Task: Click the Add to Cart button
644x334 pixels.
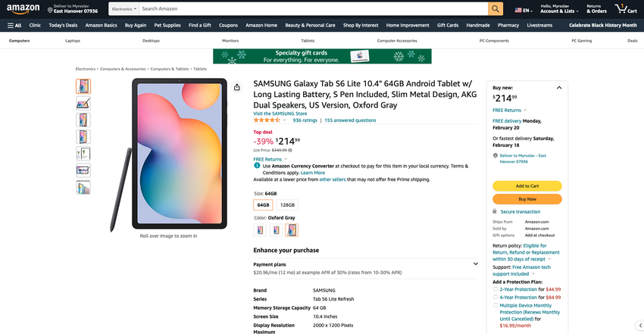Action: coord(527,186)
